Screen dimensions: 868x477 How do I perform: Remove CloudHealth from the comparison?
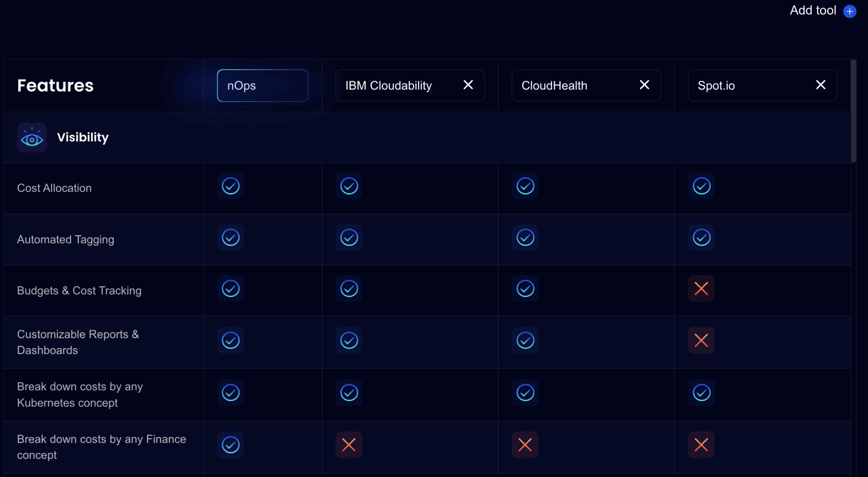pyautogui.click(x=644, y=85)
